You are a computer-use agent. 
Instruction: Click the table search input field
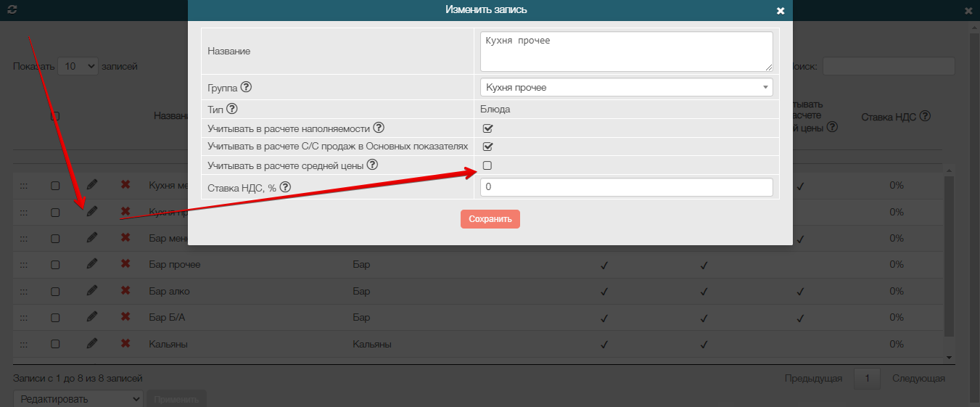[889, 66]
